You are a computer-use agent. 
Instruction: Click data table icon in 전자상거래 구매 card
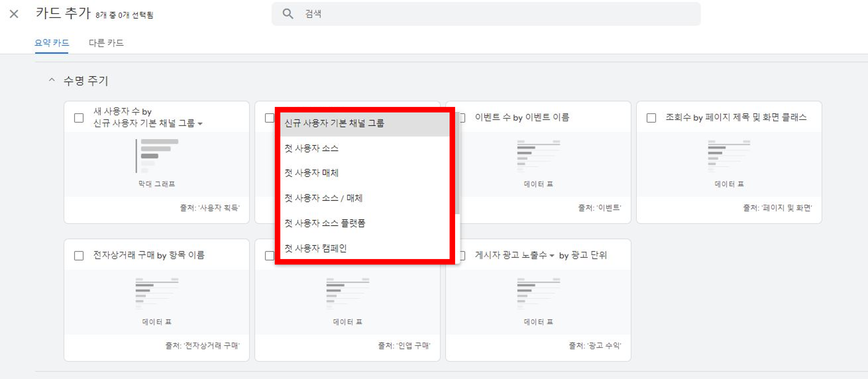[157, 293]
